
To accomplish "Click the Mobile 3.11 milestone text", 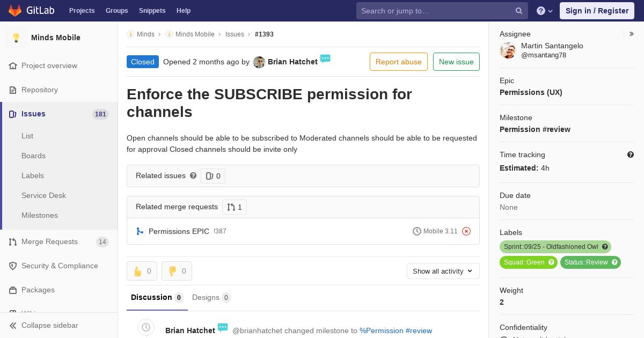I will (441, 231).
